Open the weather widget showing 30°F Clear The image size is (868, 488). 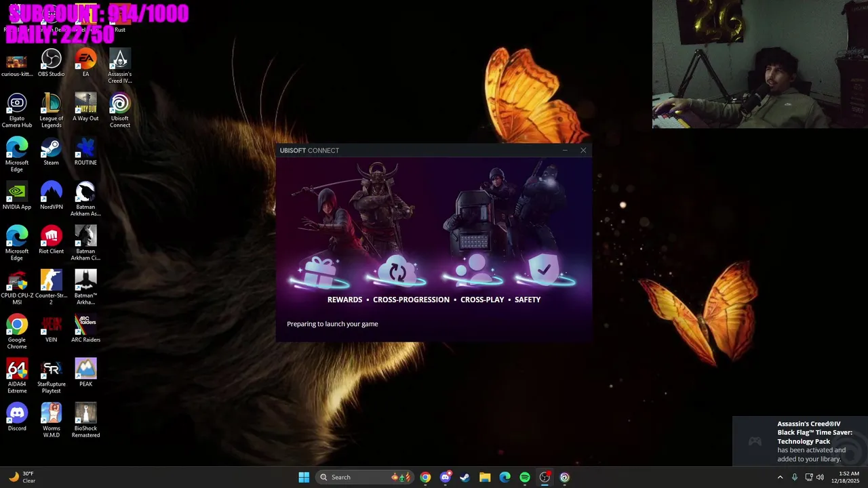click(x=21, y=477)
